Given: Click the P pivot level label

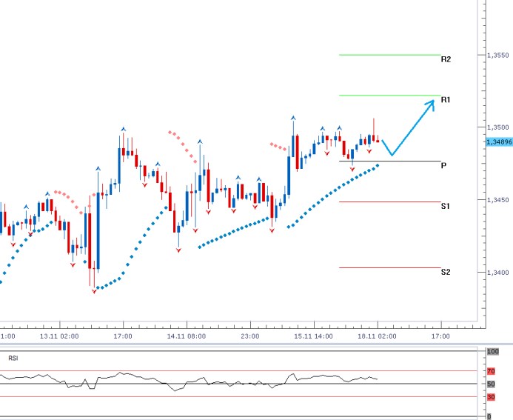Looking at the screenshot, I should coord(443,166).
